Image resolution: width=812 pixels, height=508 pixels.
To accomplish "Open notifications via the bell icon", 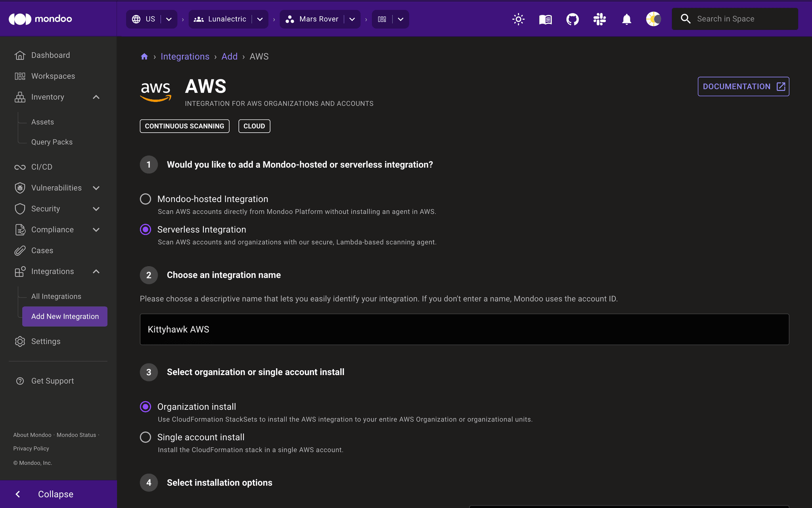I will 626,19.
